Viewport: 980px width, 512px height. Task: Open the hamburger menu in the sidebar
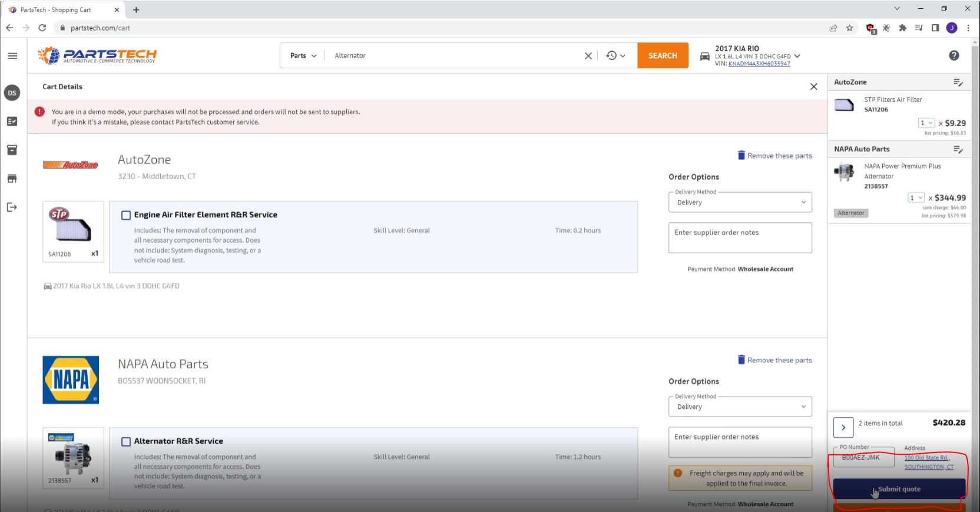click(x=12, y=56)
